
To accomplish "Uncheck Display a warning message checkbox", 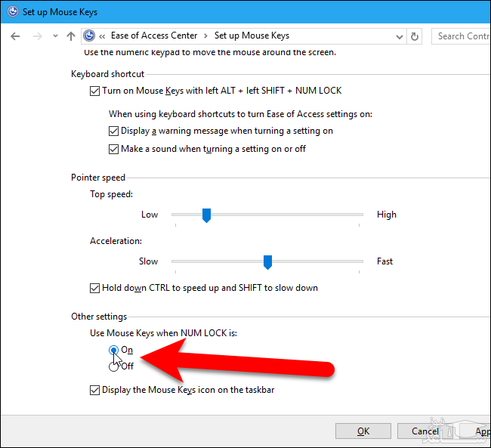I will (114, 131).
